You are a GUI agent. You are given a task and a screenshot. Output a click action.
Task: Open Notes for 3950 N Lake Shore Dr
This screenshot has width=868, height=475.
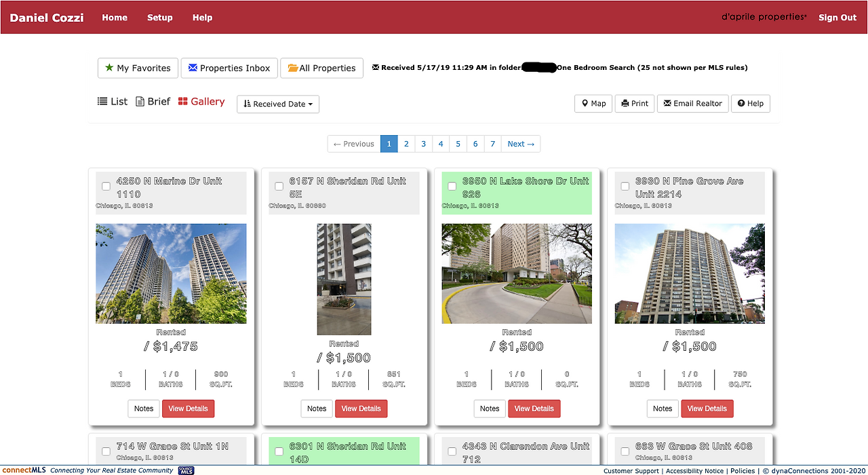pyautogui.click(x=490, y=408)
